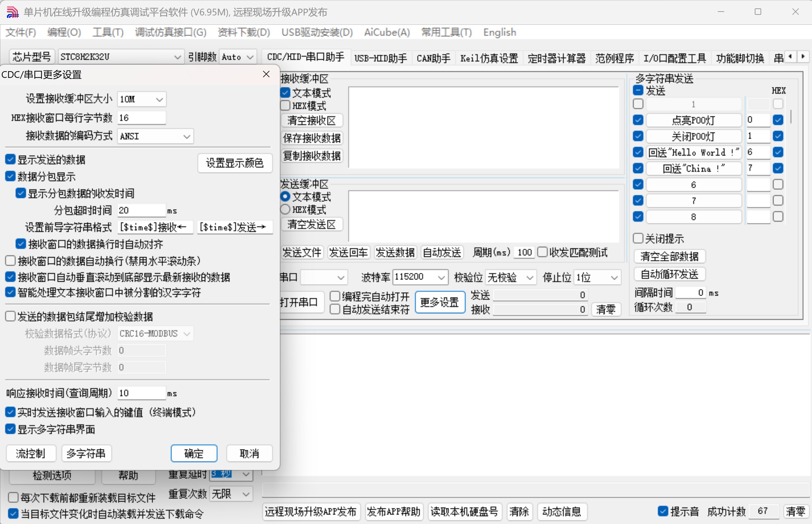This screenshot has height=524, width=812.
Task: Check HEX模式 in 接收缓冲区
Action: (x=285, y=106)
